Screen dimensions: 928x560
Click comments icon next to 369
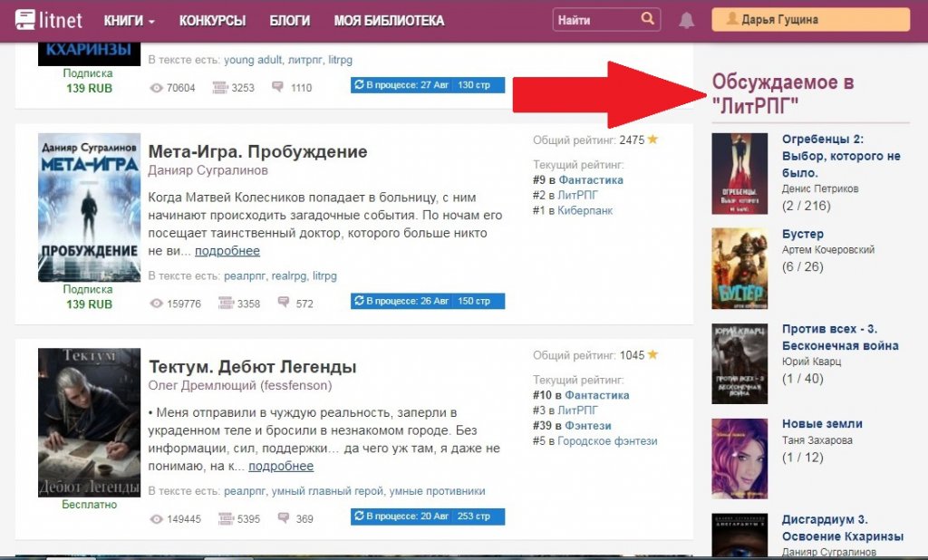point(284,518)
